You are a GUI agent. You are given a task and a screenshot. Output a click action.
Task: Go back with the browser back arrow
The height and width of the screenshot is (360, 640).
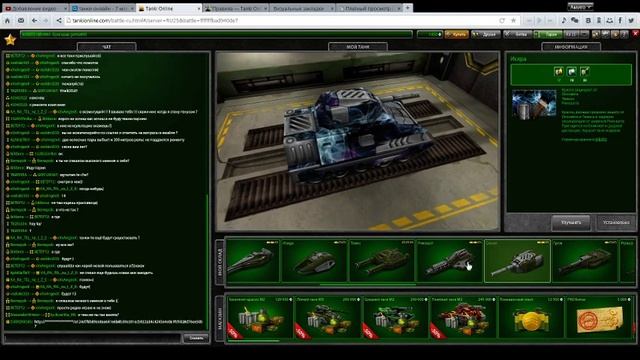(x=34, y=20)
